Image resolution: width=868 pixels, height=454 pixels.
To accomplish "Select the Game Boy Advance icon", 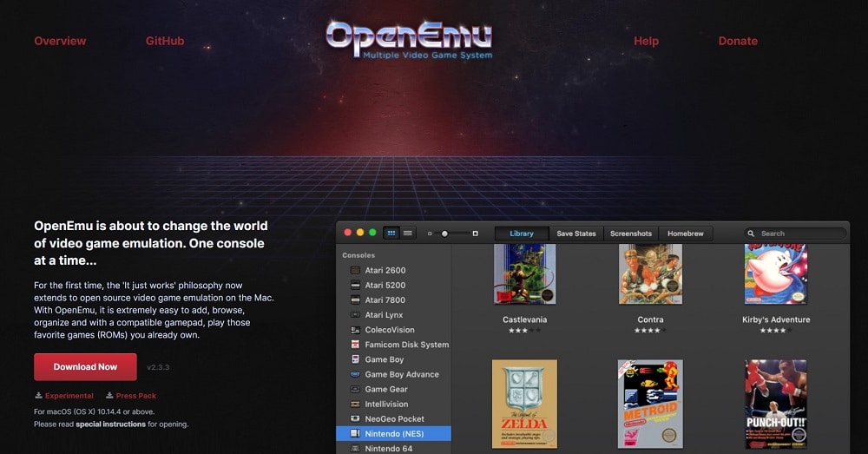I will 355,374.
